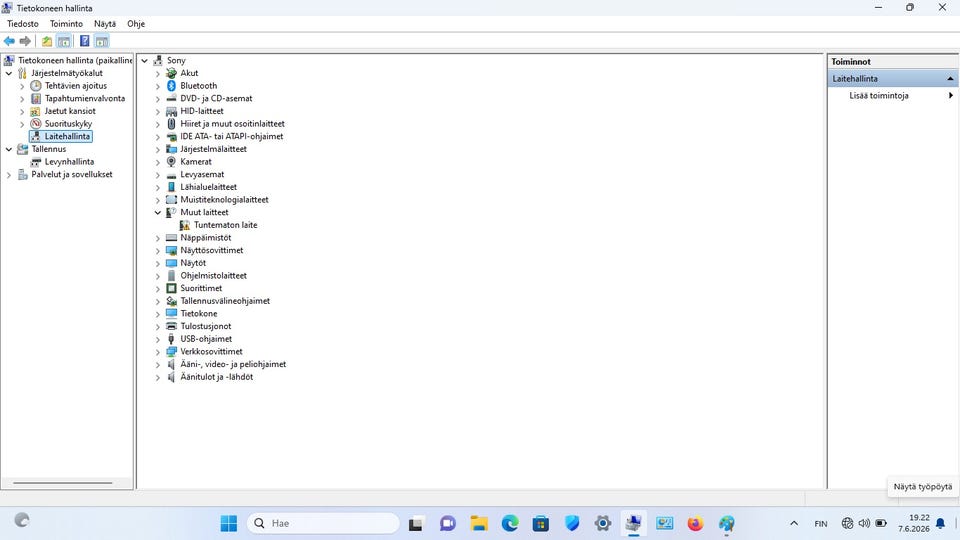Click the left pane horizontal scrollbar

[x=62, y=483]
